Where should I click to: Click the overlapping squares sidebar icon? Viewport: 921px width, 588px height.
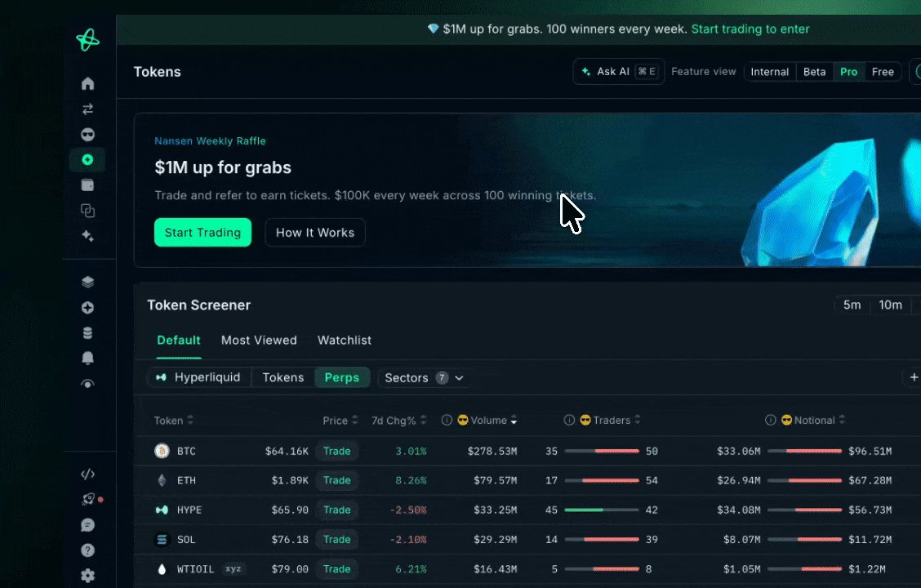[87, 211]
